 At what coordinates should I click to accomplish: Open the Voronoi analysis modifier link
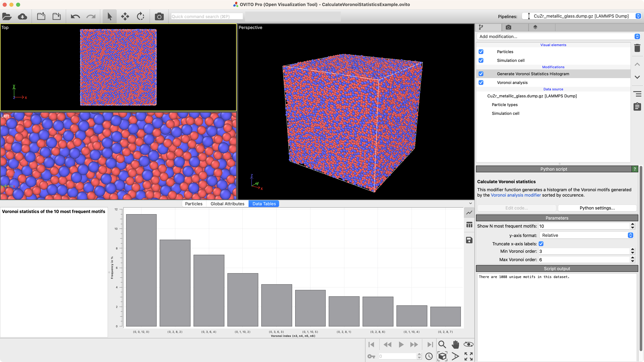[x=516, y=195]
